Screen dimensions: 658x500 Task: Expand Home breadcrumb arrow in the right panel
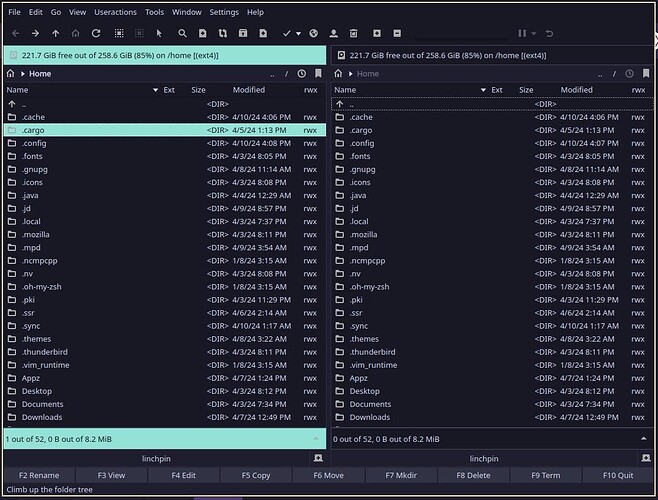click(350, 73)
